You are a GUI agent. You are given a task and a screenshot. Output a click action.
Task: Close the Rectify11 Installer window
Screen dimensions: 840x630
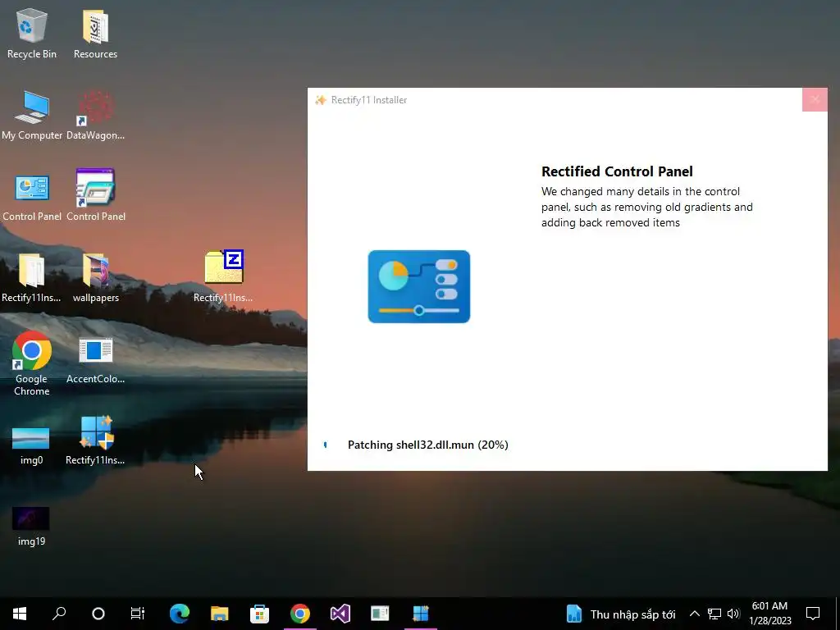[815, 99]
